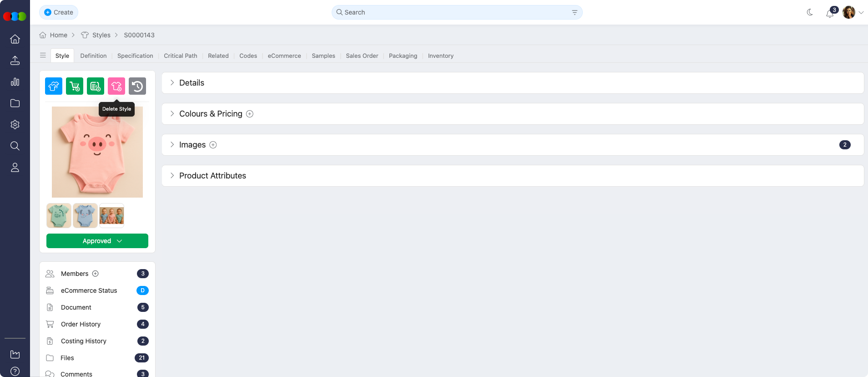Open the notifications bell
This screenshot has height=377, width=868.
coord(829,13)
